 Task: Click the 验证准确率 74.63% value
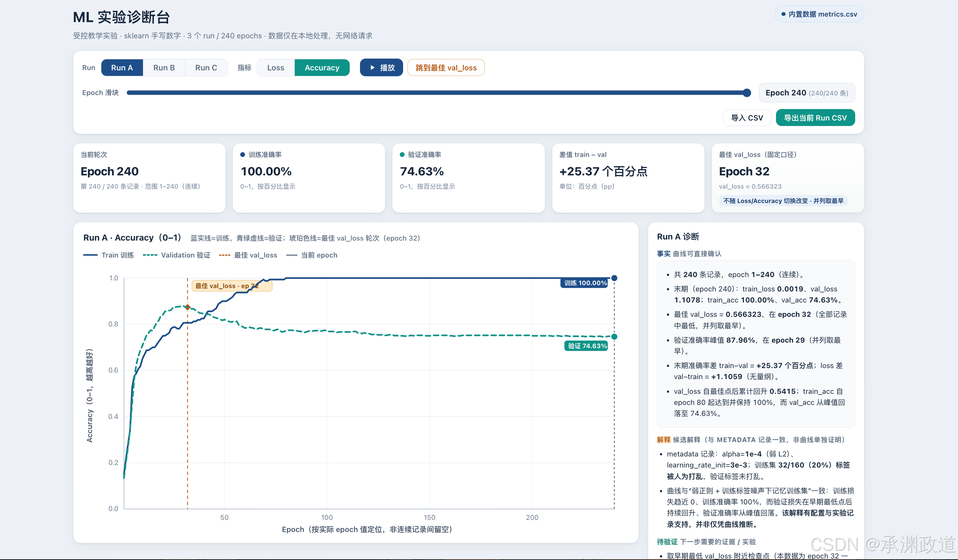point(422,171)
